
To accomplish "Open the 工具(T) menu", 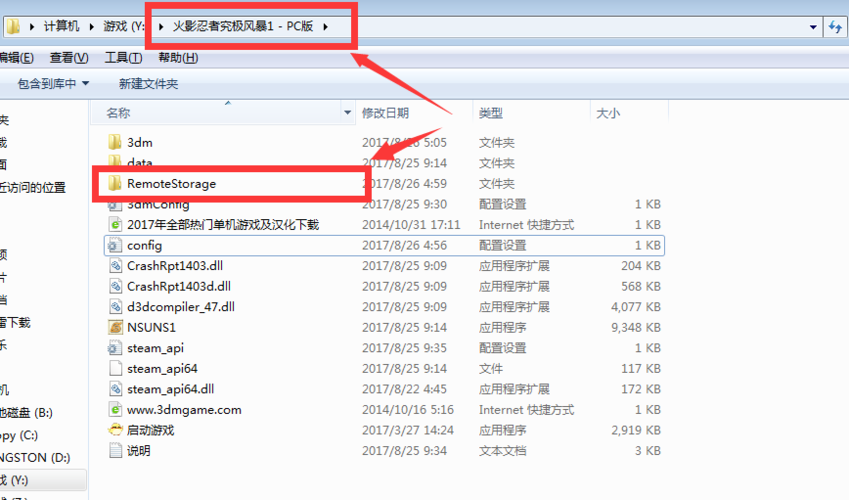I will coord(123,58).
